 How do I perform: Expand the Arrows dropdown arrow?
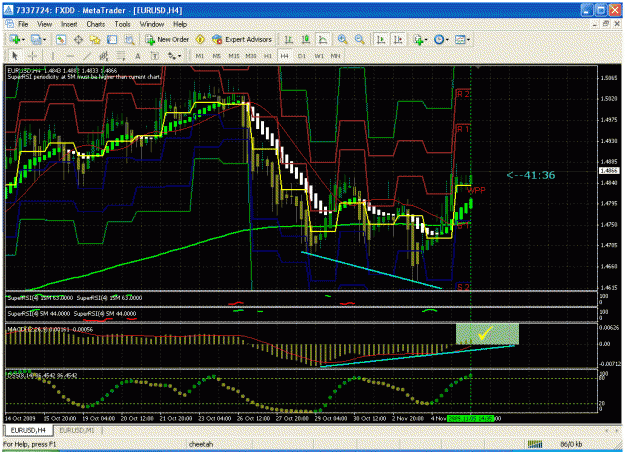pyautogui.click(x=179, y=56)
